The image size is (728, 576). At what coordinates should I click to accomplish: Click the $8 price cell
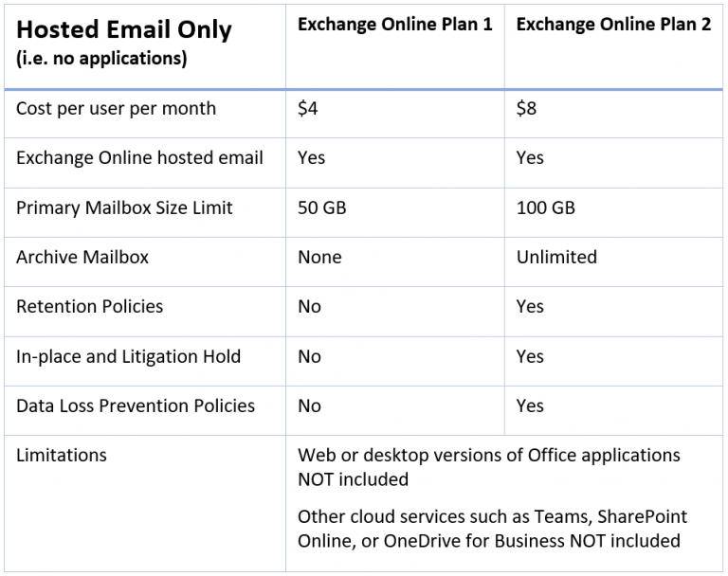tap(526, 109)
